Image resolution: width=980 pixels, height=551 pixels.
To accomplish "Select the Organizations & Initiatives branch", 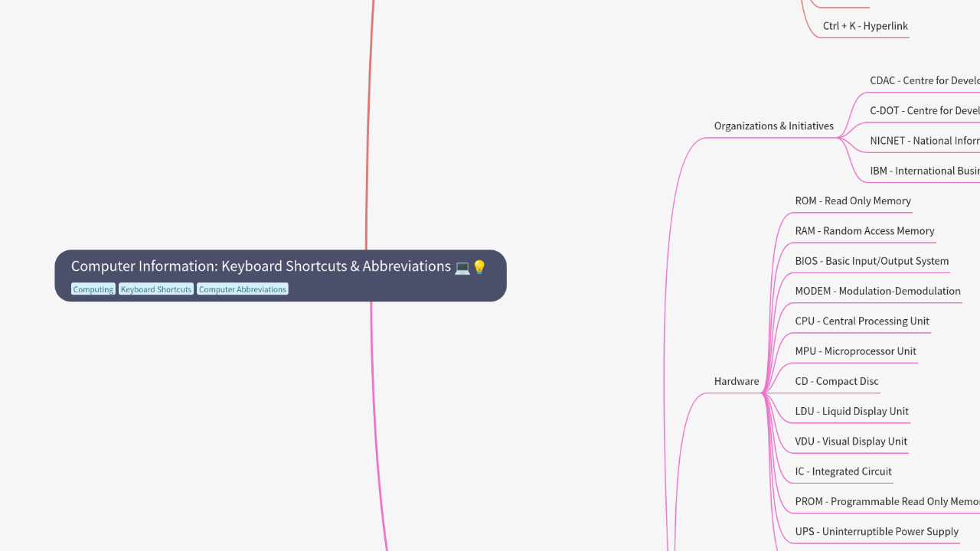I will pyautogui.click(x=774, y=126).
